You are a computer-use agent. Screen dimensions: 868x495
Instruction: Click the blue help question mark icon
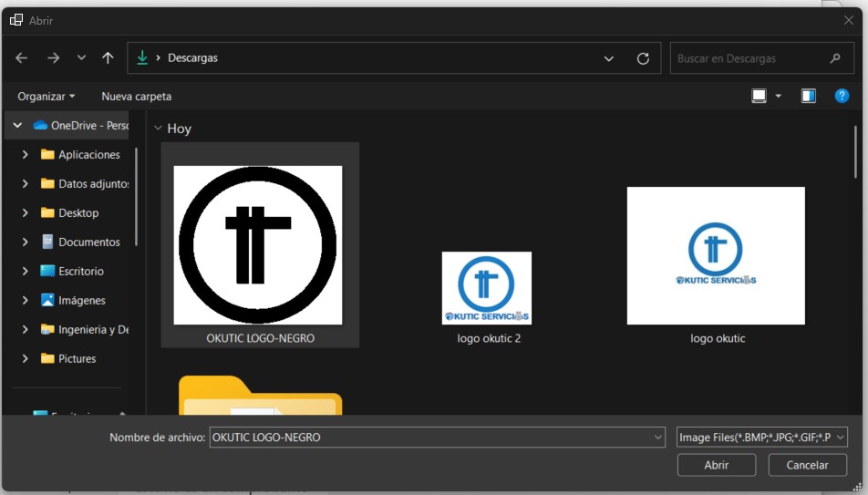[x=842, y=96]
